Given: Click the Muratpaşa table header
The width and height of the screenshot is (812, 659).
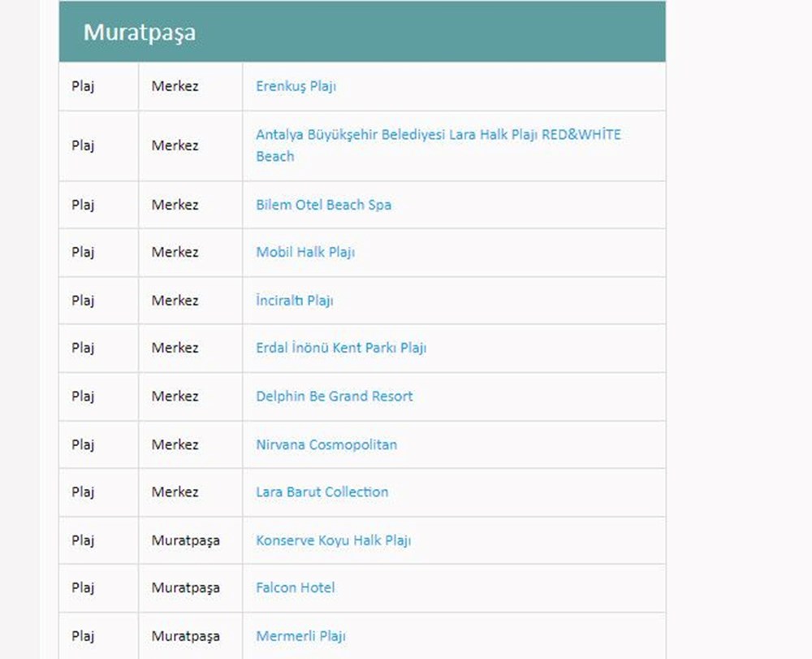Looking at the screenshot, I should 139,33.
